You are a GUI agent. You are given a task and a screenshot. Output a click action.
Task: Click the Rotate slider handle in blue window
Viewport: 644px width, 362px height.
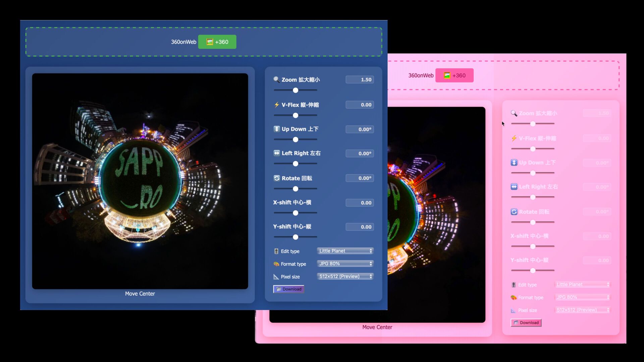pos(296,189)
